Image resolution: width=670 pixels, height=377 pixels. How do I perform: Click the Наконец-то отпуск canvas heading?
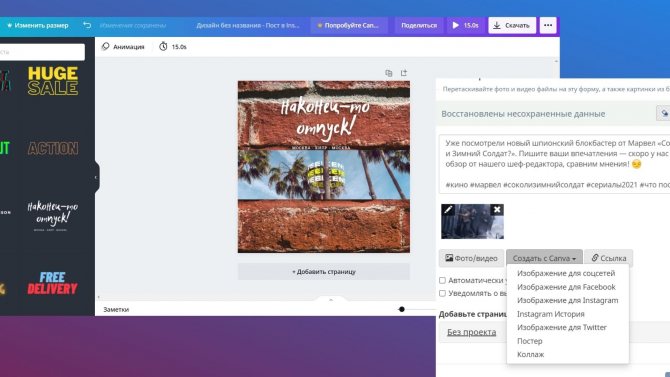coord(325,118)
